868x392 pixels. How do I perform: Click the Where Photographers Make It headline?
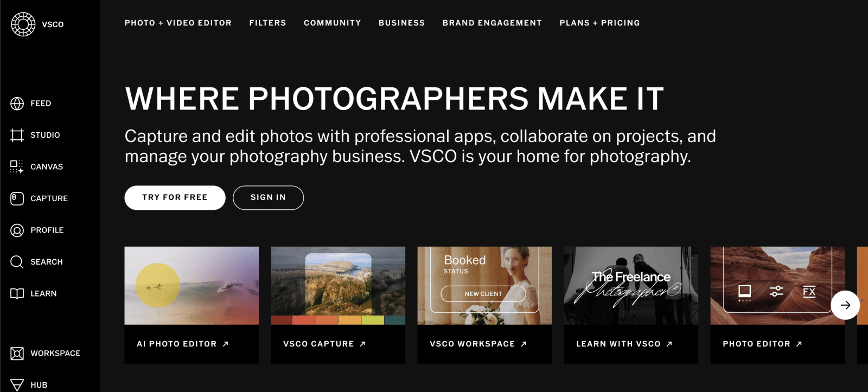point(394,99)
